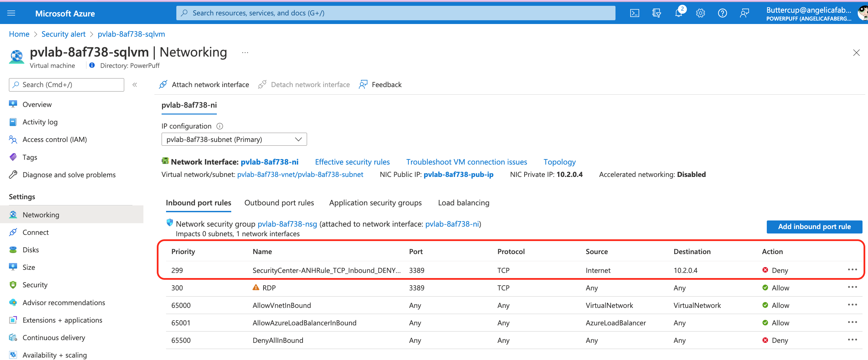Switch to Outbound port rules tab
868x360 pixels.
[279, 203]
